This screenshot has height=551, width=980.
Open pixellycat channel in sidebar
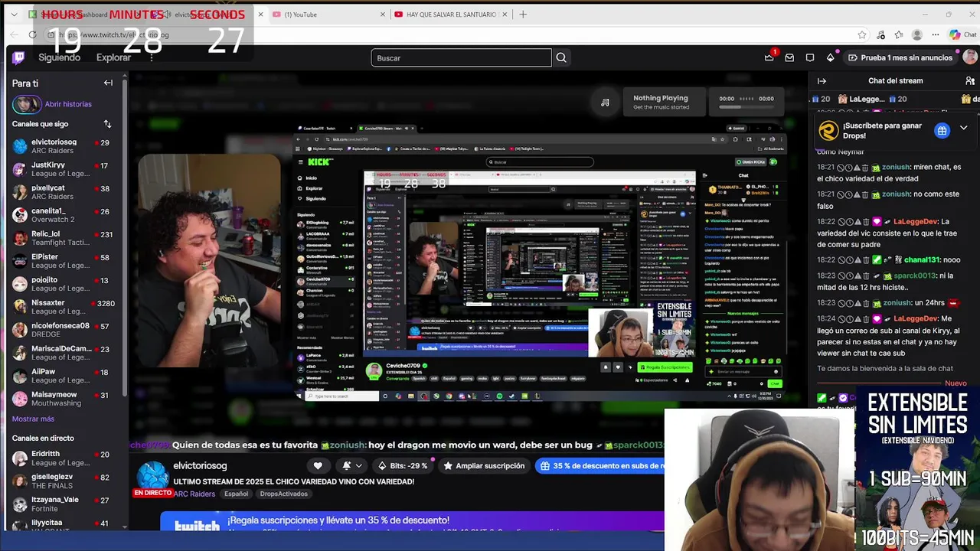tap(64, 192)
